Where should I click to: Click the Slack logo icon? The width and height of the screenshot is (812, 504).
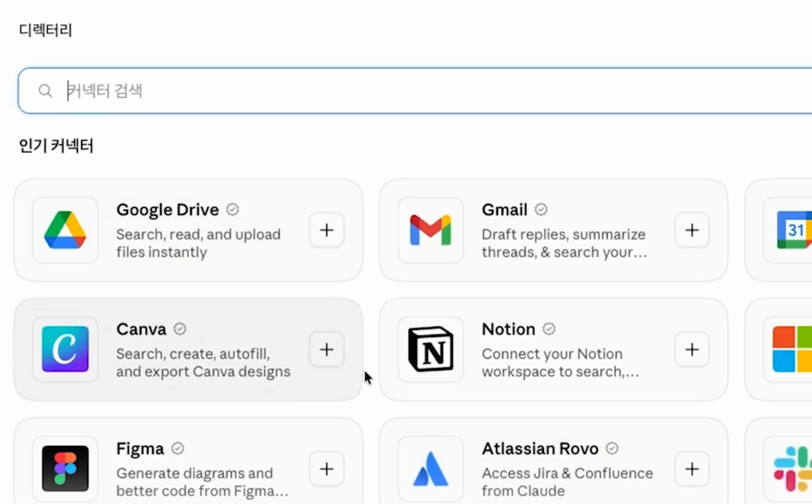tap(793, 468)
